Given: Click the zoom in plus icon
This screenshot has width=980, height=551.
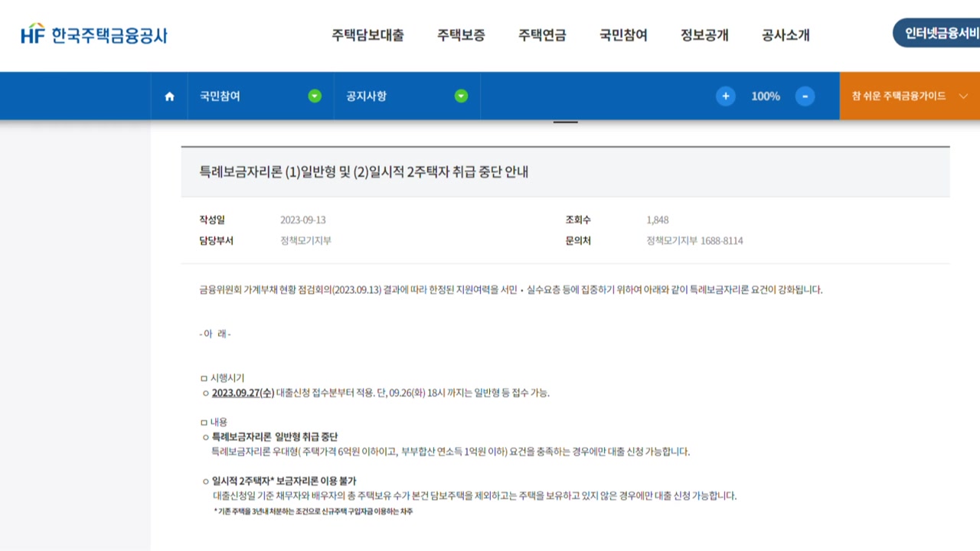Looking at the screenshot, I should [x=725, y=96].
